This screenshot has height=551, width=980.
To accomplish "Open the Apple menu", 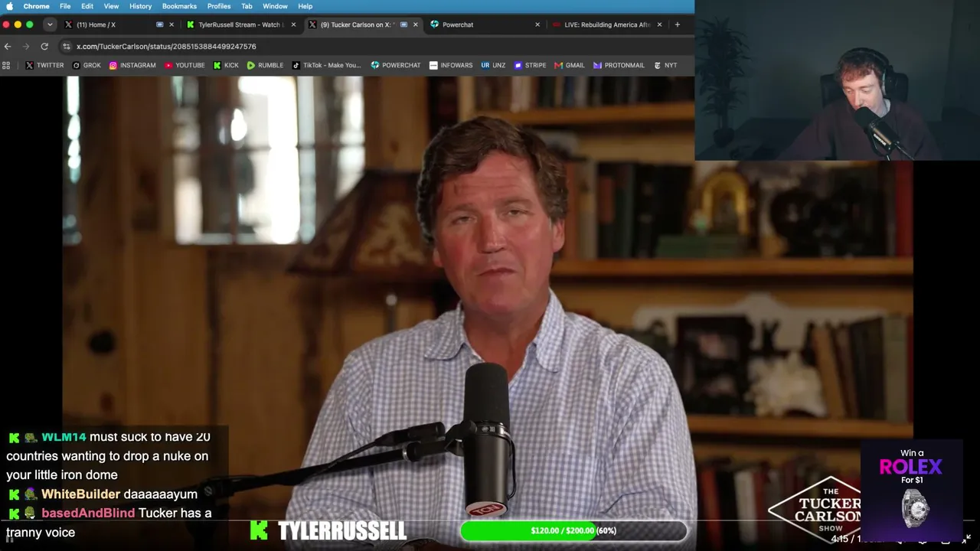I will click(10, 6).
